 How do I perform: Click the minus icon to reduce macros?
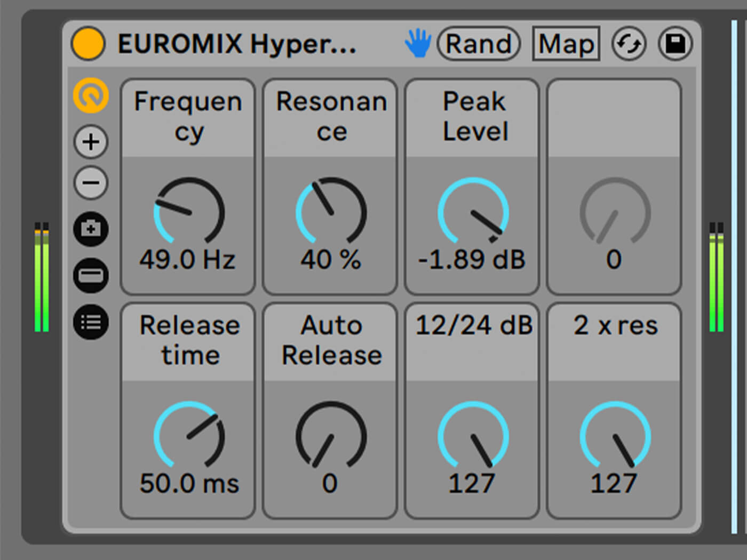coord(91,182)
